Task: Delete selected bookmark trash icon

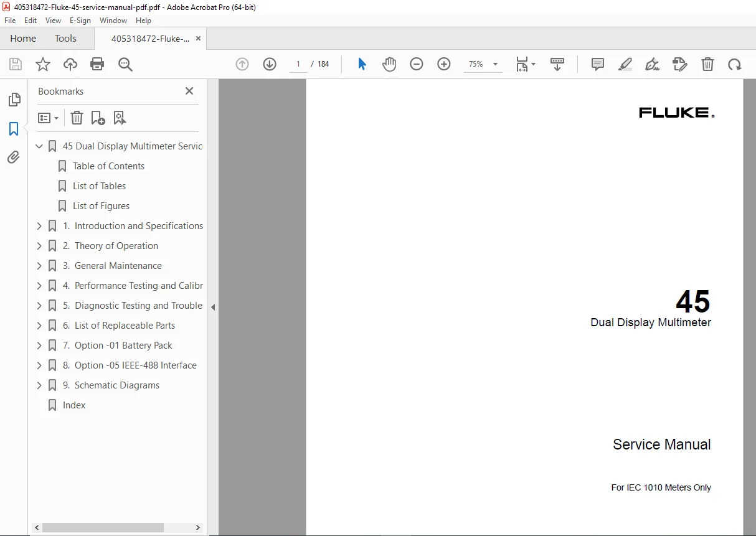Action: [x=77, y=118]
